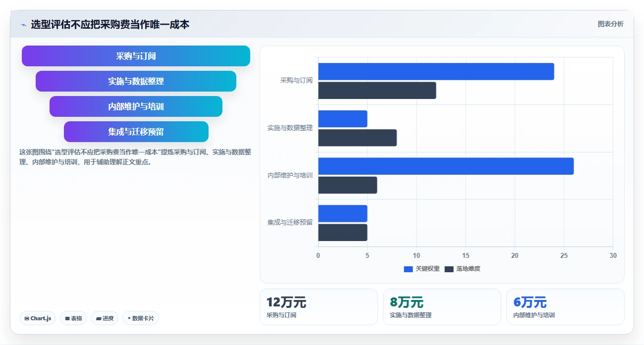The height and width of the screenshot is (345, 644).
Task: Select the 内部维护与培训 funnel bar
Action: pyautogui.click(x=136, y=106)
